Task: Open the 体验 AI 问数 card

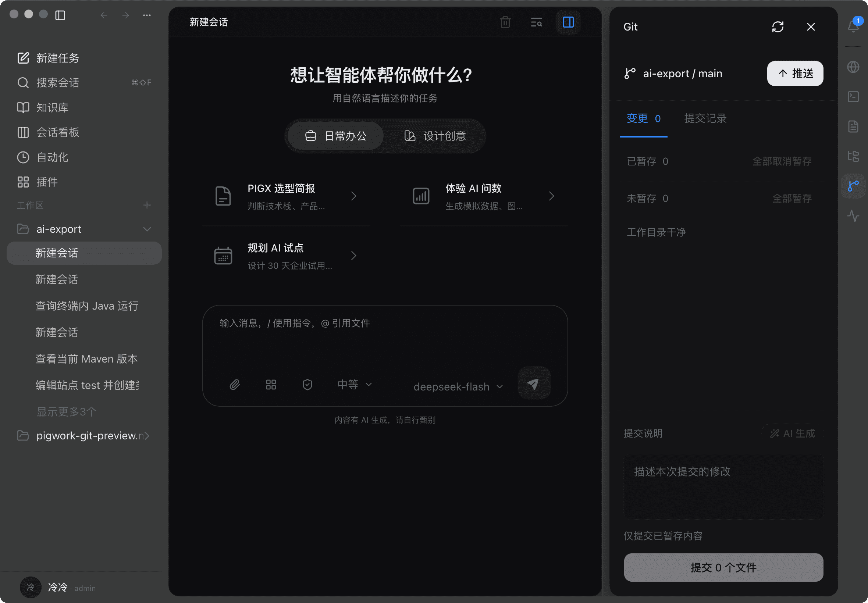Action: (484, 196)
